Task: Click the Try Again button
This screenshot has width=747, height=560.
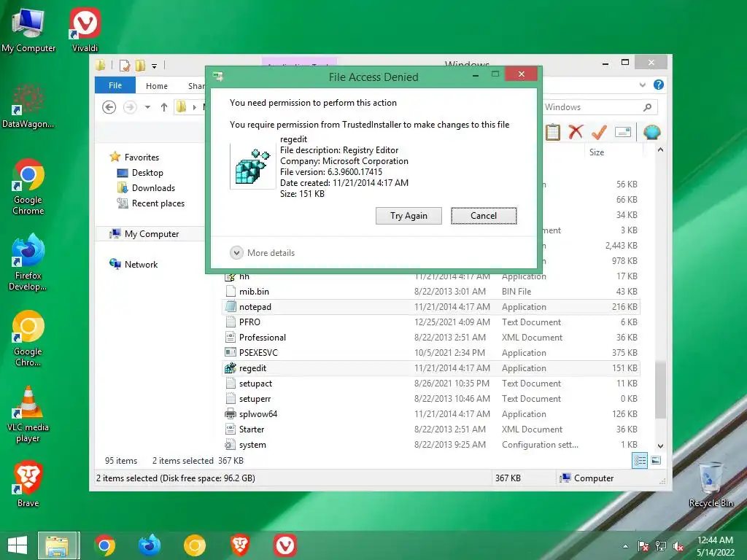Action: click(409, 216)
